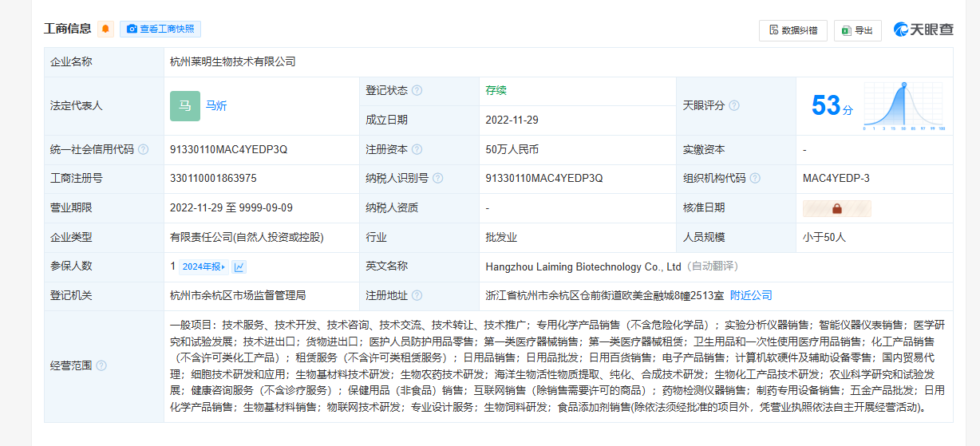Click help icon next to 经营范围
Viewport: 980px width, 446px height.
[x=101, y=366]
